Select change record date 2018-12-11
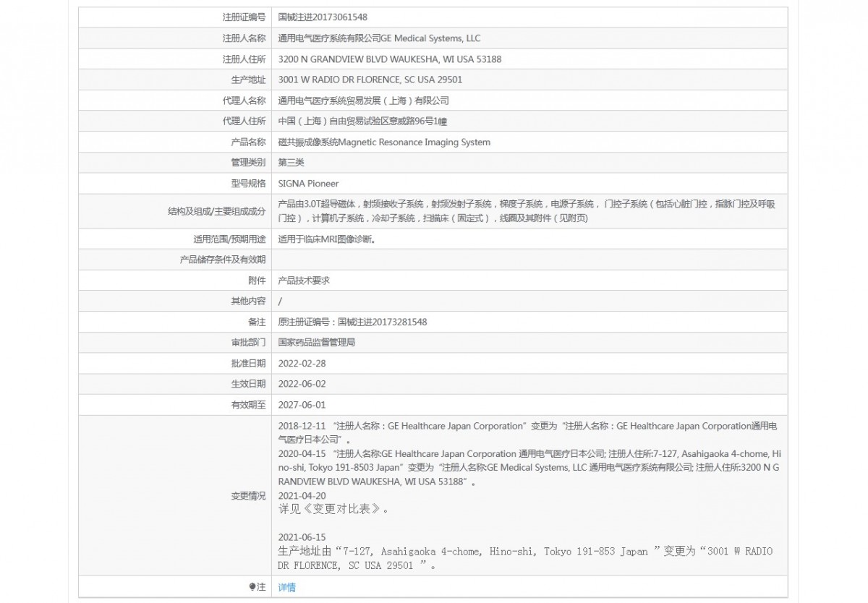Screen dimensions: 868x603 tap(302, 426)
